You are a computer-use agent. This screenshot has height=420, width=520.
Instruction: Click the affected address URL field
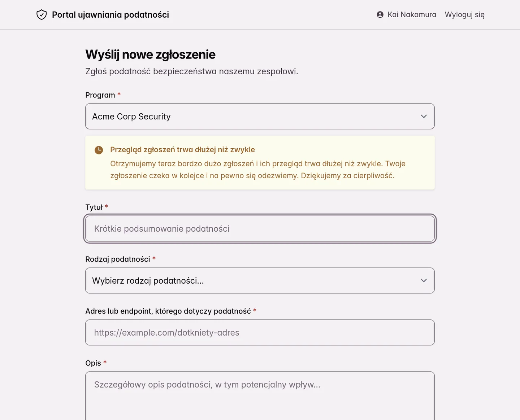click(260, 333)
